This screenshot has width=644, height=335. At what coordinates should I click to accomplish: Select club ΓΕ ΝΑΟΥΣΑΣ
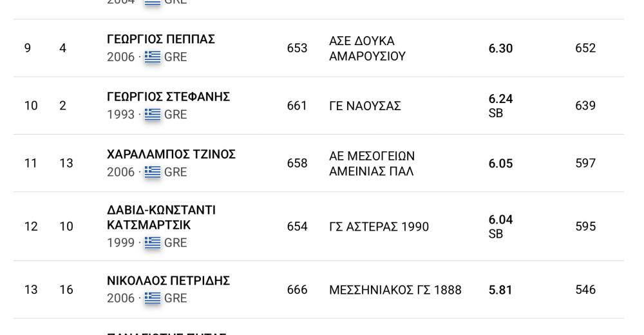tap(365, 106)
